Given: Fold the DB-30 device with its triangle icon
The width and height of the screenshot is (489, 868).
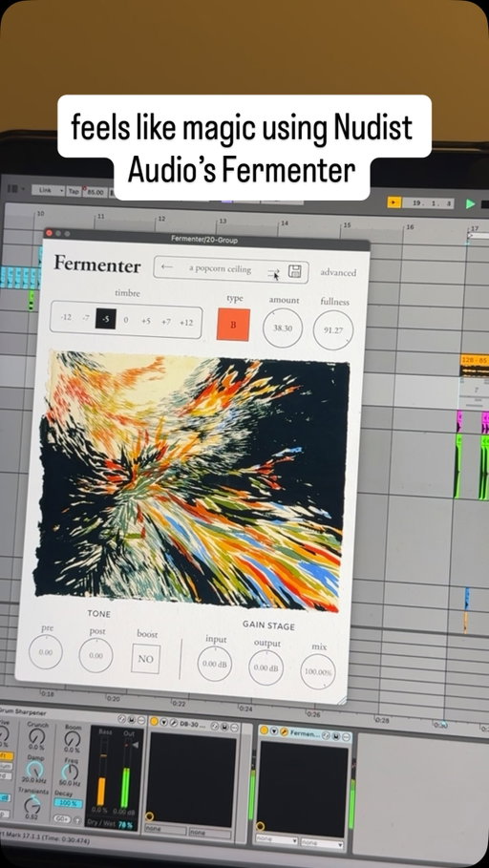Looking at the screenshot, I should [163, 722].
